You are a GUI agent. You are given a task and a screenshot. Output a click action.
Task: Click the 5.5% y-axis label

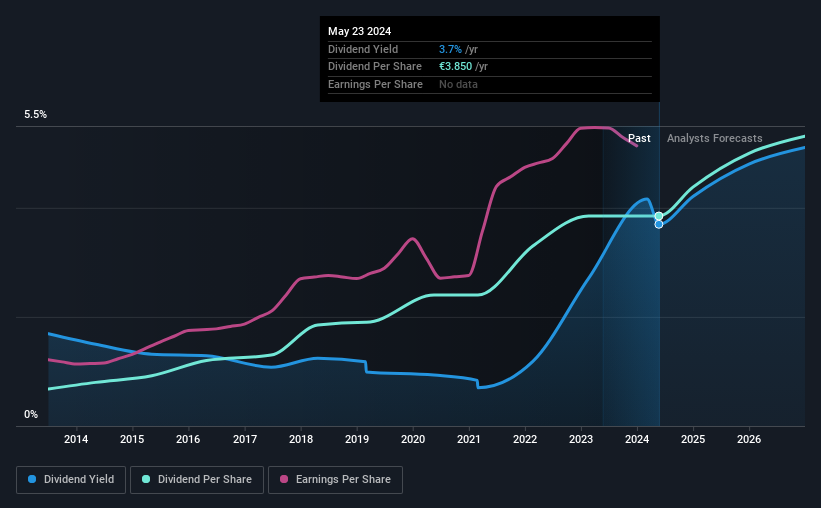(35, 115)
